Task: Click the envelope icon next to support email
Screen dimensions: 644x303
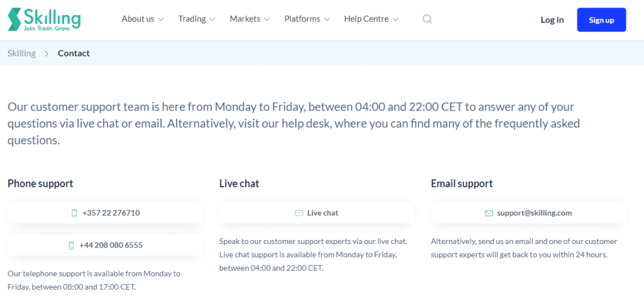Action: [x=489, y=213]
